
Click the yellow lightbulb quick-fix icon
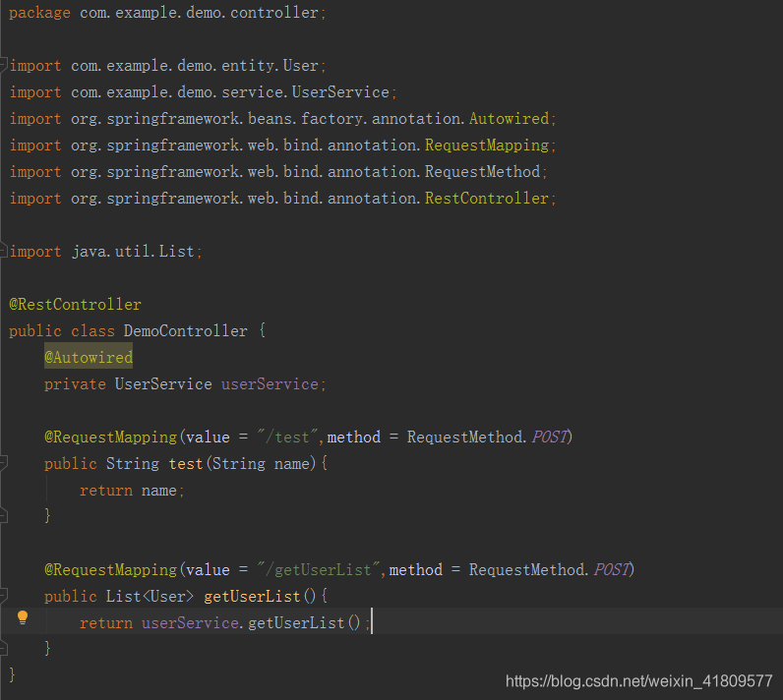23,617
